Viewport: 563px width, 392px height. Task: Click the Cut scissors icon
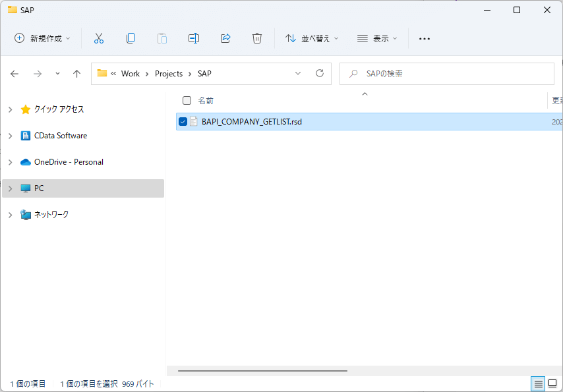point(99,38)
